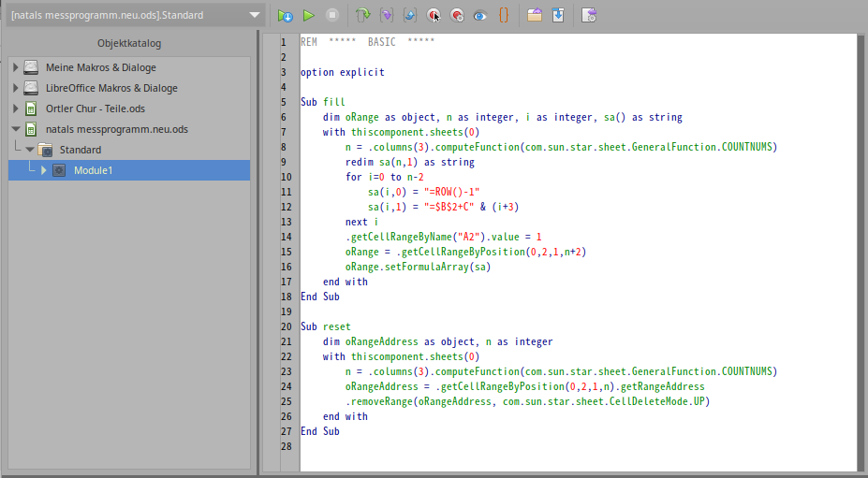868x478 pixels.
Task: Select Module1 in the object catalog
Action: (x=93, y=170)
